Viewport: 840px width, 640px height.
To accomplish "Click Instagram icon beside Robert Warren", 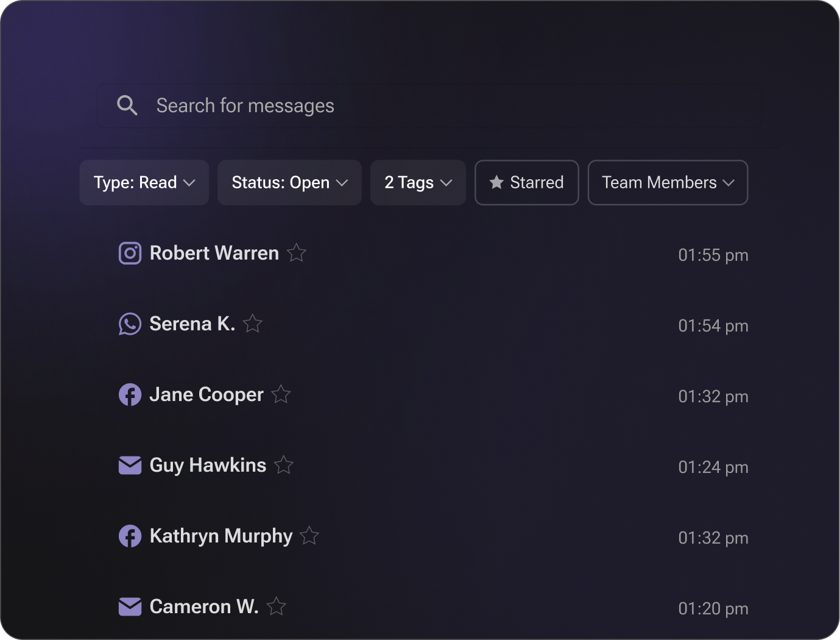I will [130, 253].
